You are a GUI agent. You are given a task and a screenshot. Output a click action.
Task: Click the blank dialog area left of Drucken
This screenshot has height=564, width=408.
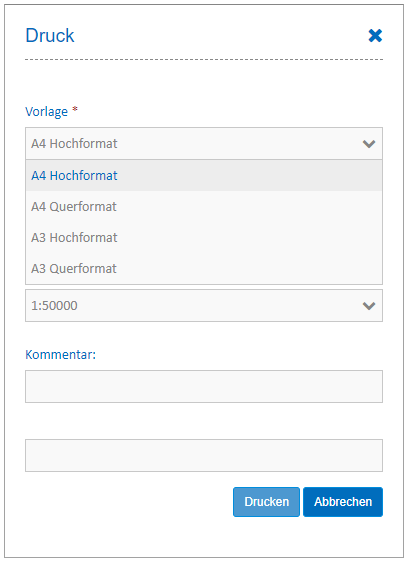[129, 502]
